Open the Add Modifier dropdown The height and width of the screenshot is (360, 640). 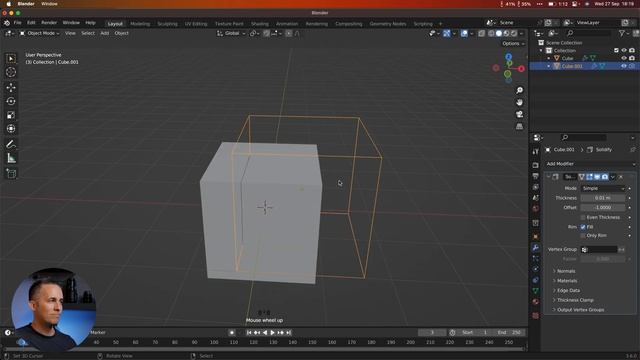pyautogui.click(x=590, y=164)
